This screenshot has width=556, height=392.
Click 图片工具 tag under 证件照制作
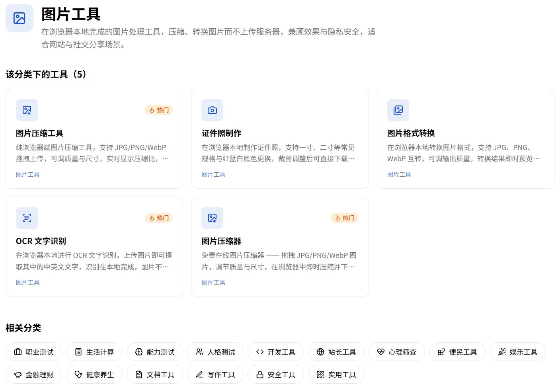(213, 174)
